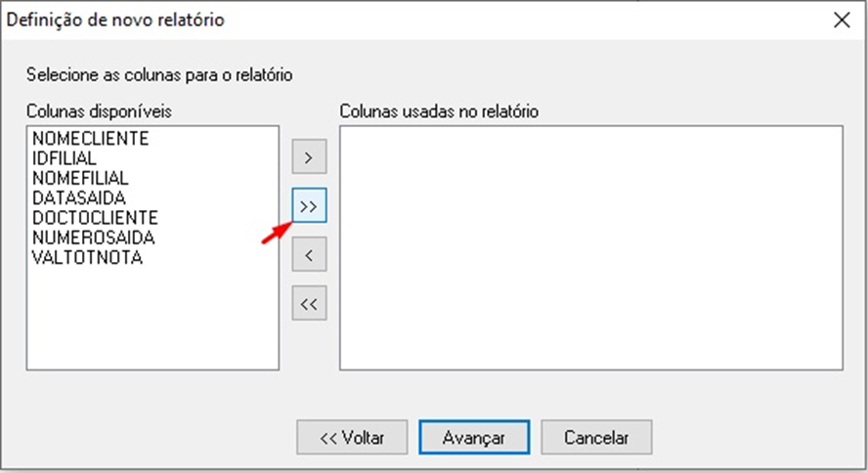Add all columns with the double right arrow

tap(309, 206)
